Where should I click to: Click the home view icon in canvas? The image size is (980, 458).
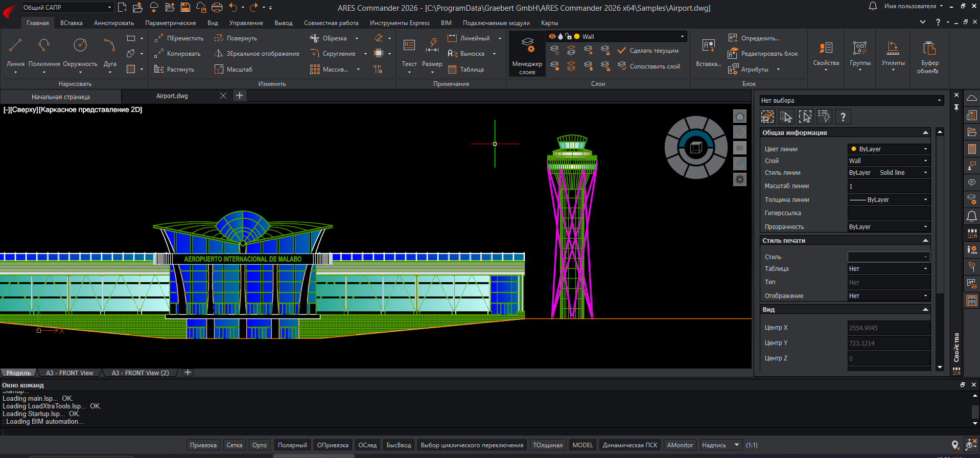point(739,117)
